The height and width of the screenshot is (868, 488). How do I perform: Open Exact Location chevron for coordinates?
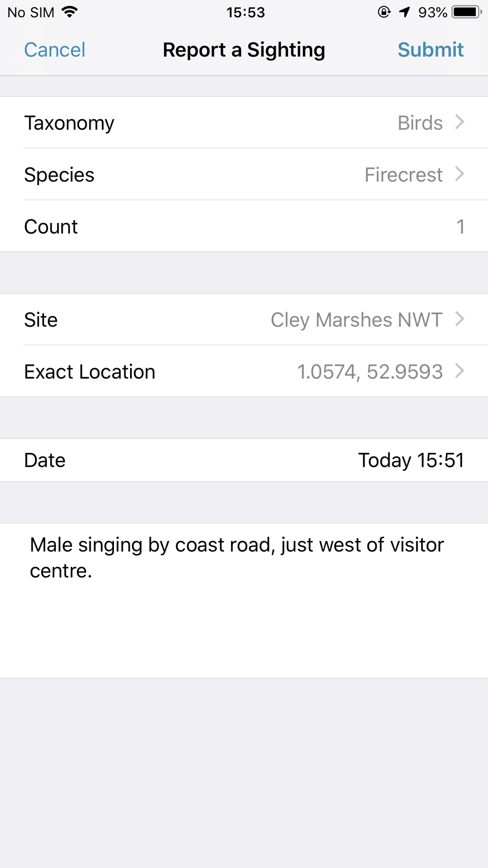(460, 371)
